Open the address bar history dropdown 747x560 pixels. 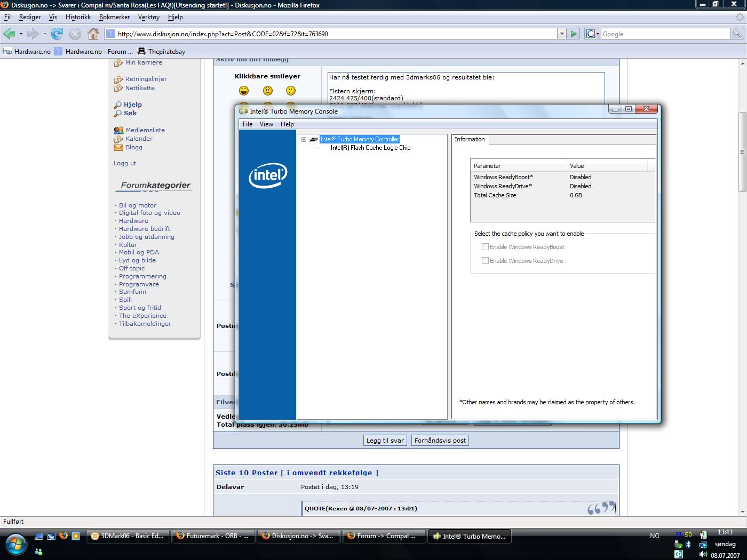(x=561, y=34)
